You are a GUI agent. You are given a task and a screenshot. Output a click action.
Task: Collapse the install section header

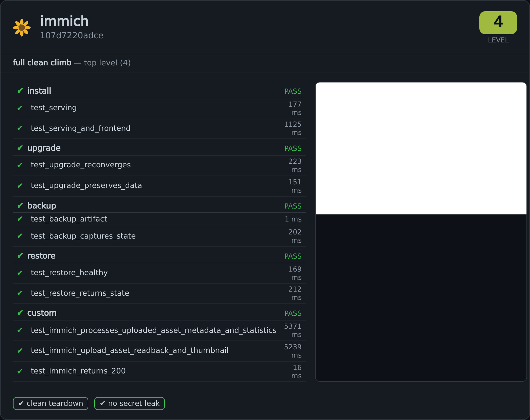coord(159,91)
